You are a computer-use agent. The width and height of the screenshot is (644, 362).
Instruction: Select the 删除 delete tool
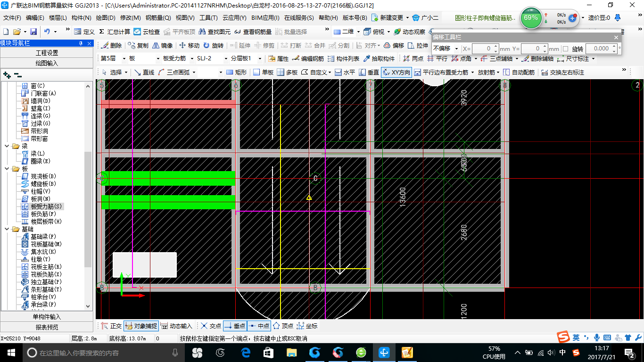click(111, 46)
